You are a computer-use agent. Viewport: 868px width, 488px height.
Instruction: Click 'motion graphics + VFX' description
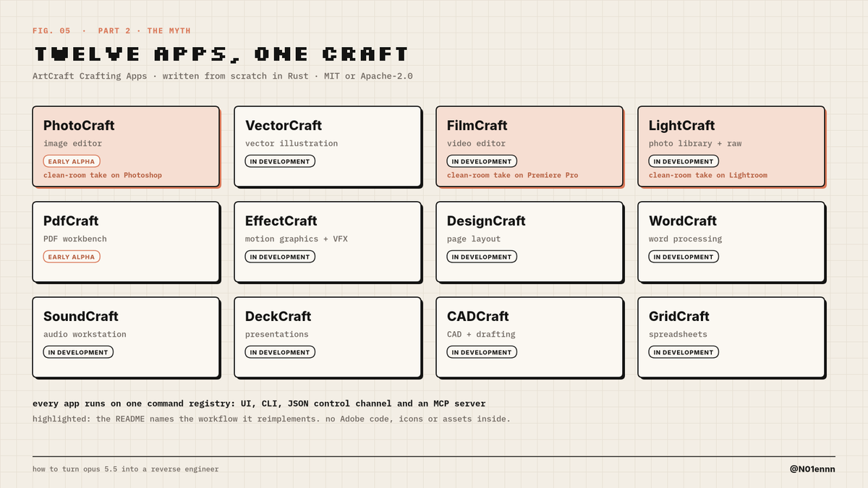point(297,239)
